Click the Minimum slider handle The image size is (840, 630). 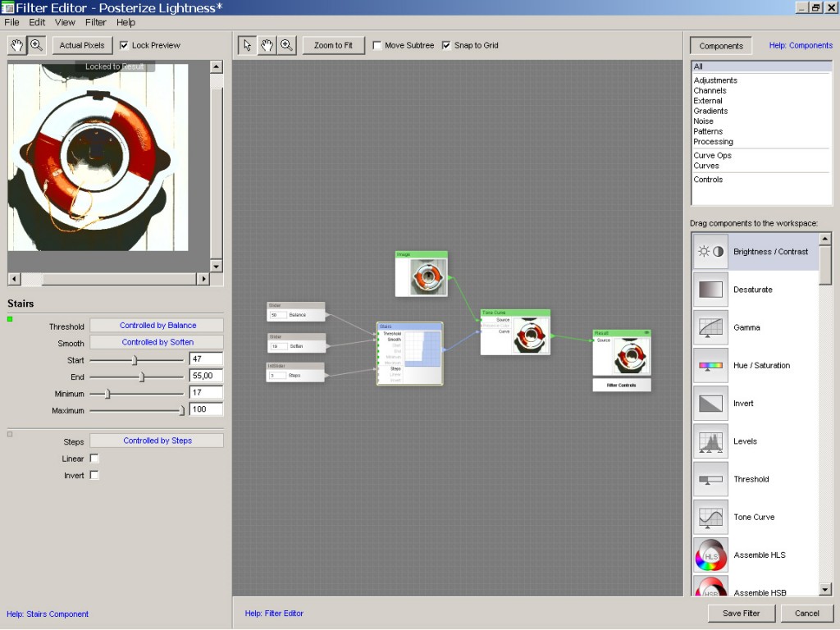(107, 394)
